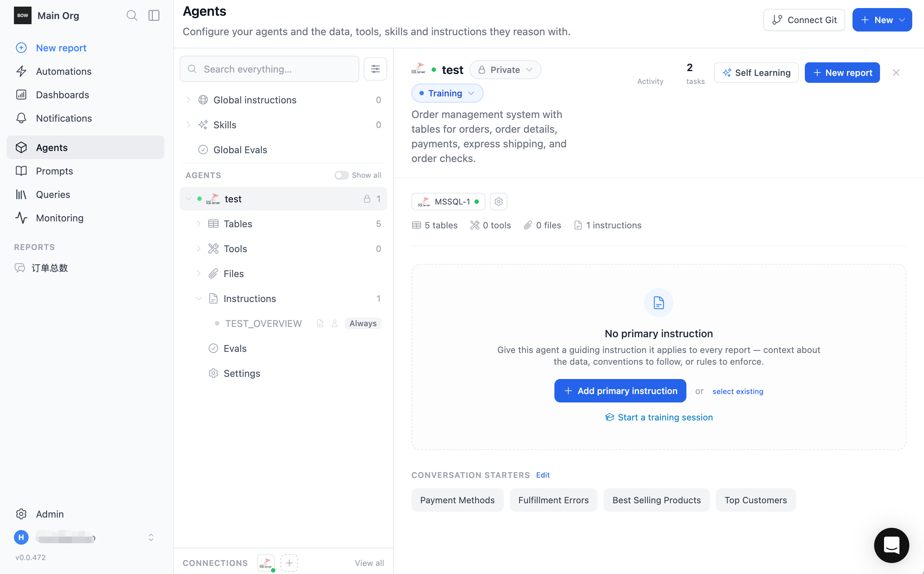Click the blue New report button
The height and width of the screenshot is (574, 924).
tap(842, 73)
